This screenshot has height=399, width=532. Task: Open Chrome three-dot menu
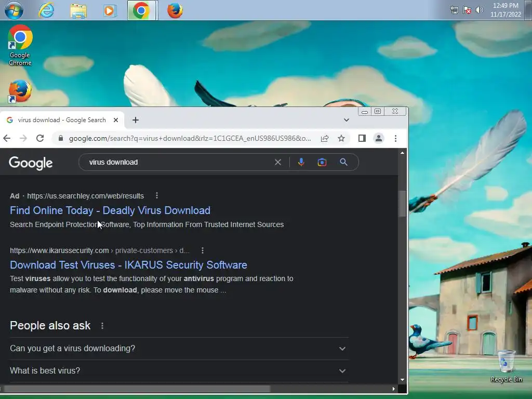(x=395, y=138)
